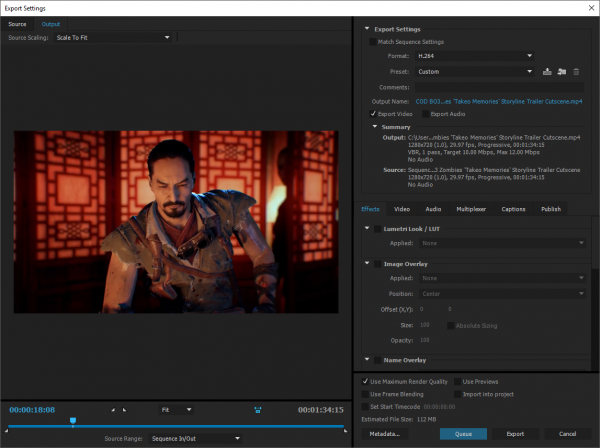Screen dimensions: 600x448
Task: Enable Export Audio checkbox
Action: 425,114
